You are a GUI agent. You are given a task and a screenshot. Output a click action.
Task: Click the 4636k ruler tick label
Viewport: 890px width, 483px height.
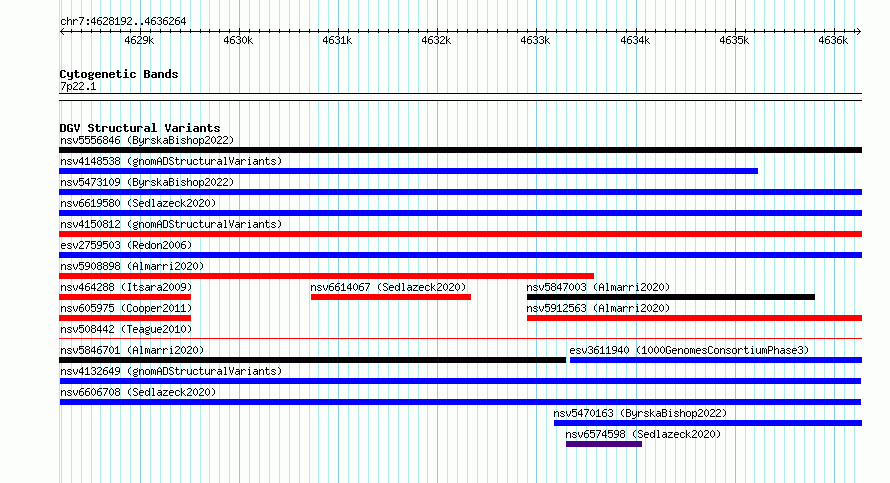tap(833, 40)
